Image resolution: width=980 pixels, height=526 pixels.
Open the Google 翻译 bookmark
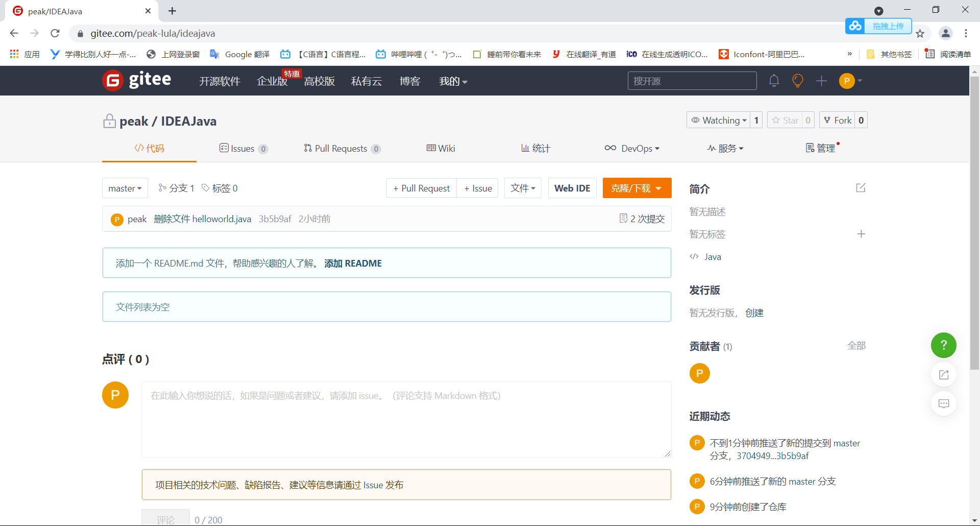(240, 54)
